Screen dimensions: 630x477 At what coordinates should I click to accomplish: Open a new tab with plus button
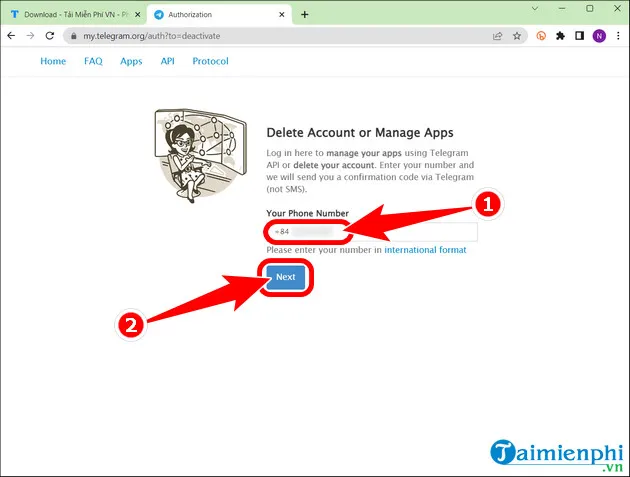pyautogui.click(x=305, y=14)
